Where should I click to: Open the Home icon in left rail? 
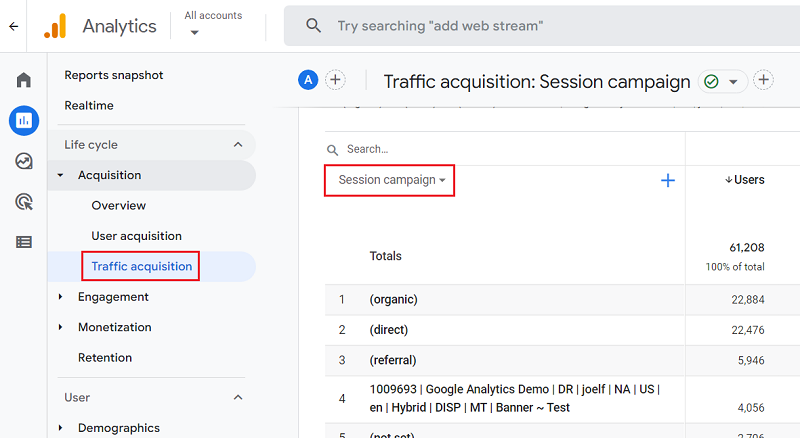point(23,80)
